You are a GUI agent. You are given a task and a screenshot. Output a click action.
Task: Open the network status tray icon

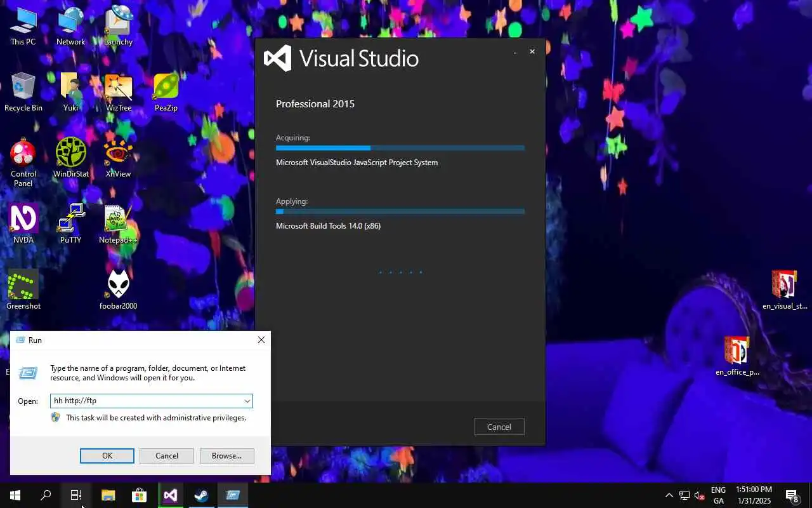click(x=684, y=495)
